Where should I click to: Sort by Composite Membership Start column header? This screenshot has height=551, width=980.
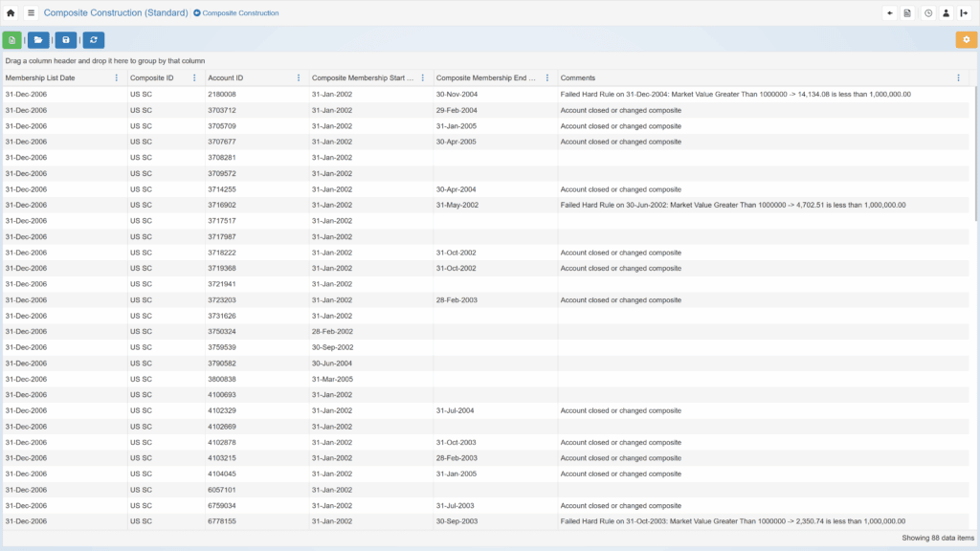362,78
